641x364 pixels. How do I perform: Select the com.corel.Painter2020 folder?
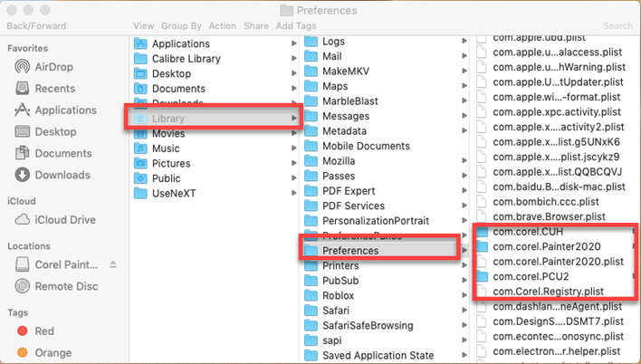(539, 246)
